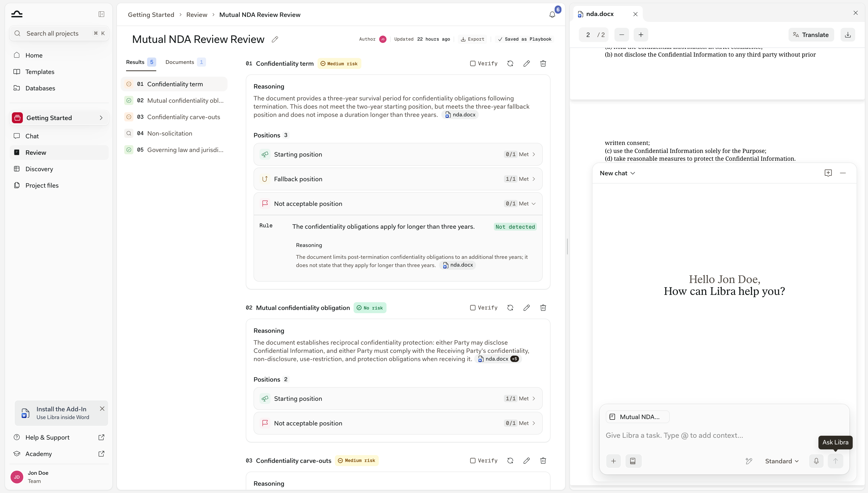Activate microphone voice input
Screen dimensions: 868x493
point(816,461)
